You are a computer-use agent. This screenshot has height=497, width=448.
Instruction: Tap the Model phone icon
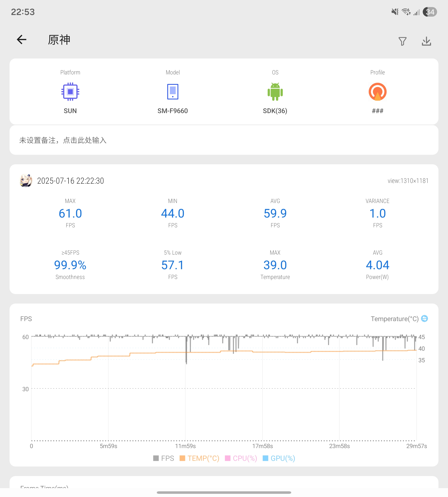(173, 92)
